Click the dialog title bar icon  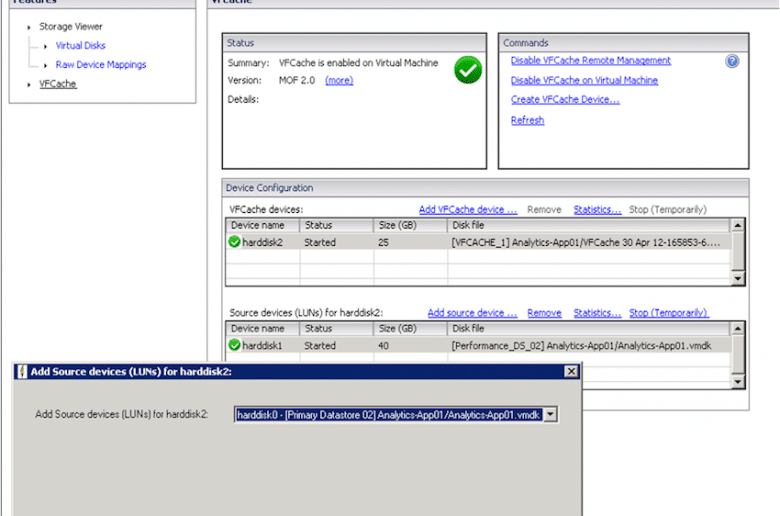[x=22, y=372]
